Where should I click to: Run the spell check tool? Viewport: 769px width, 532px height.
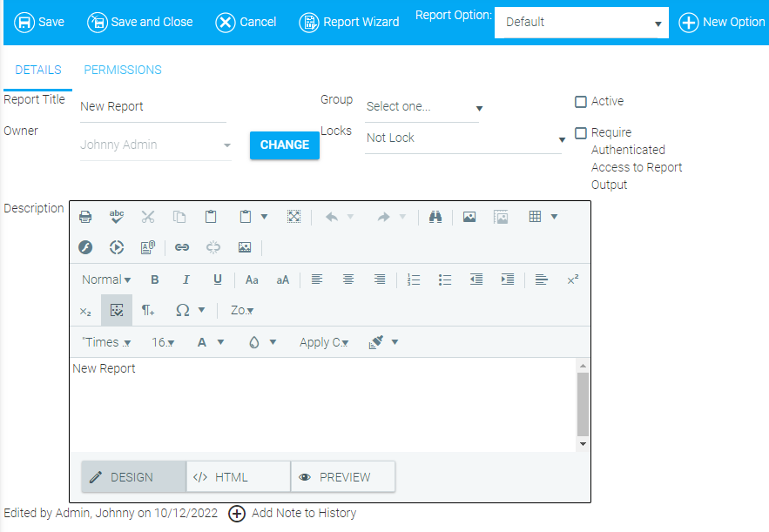coord(117,217)
